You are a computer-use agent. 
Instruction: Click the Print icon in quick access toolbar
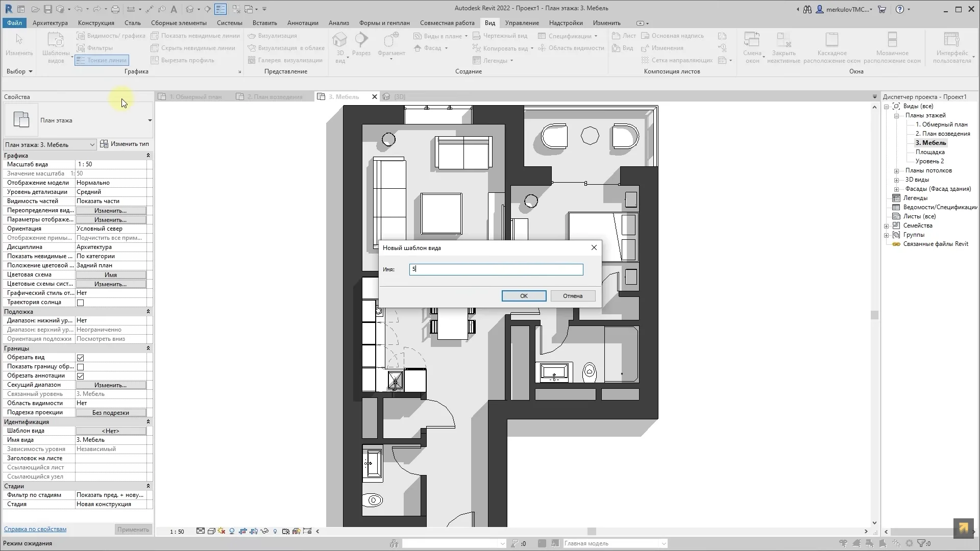pos(115,9)
